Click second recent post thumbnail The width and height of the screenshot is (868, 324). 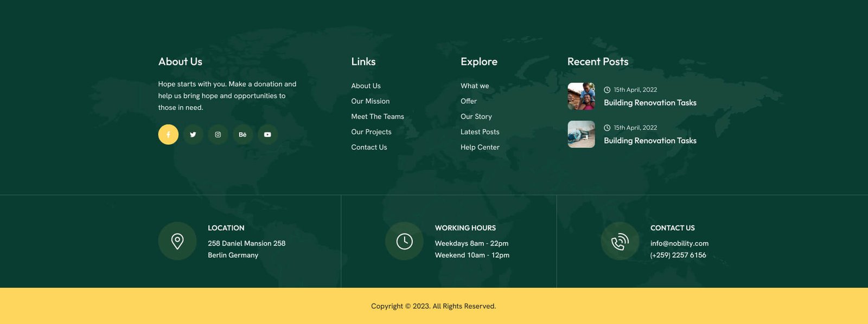pyautogui.click(x=581, y=134)
